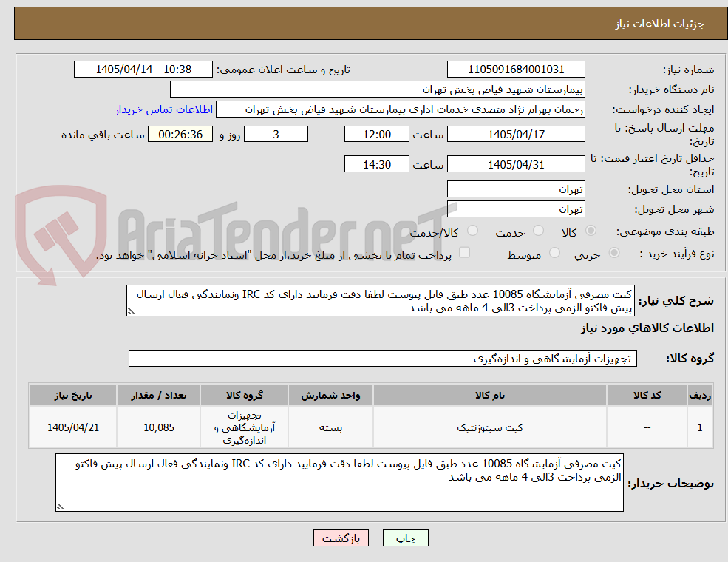Image resolution: width=728 pixels, height=562 pixels.
Task: Click the نام کالا column header
Action: tap(489, 396)
